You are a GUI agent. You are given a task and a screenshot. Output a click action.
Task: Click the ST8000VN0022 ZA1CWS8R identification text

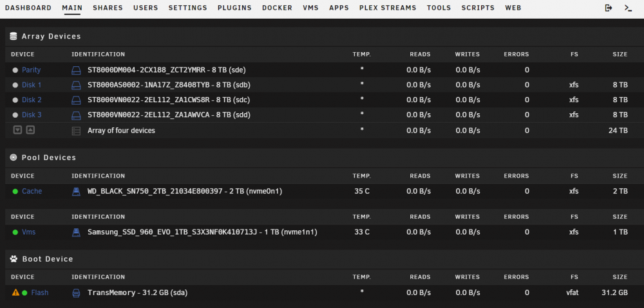[169, 100]
